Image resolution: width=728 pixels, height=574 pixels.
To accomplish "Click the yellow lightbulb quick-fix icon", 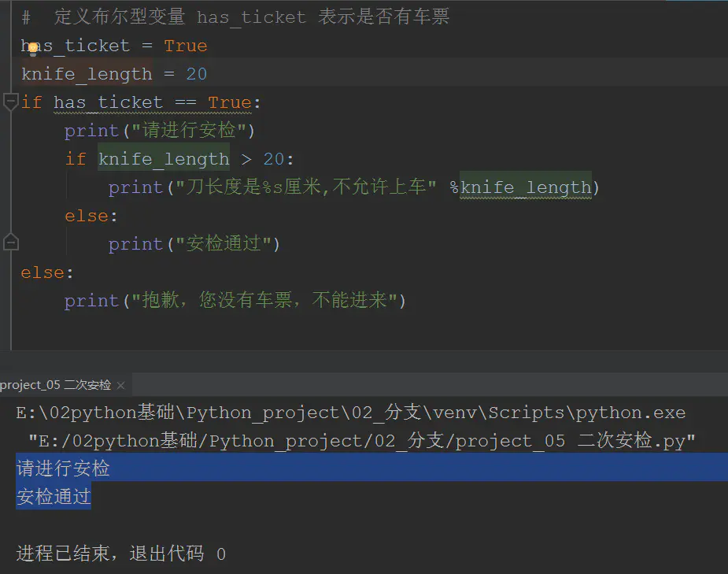I will tap(32, 48).
